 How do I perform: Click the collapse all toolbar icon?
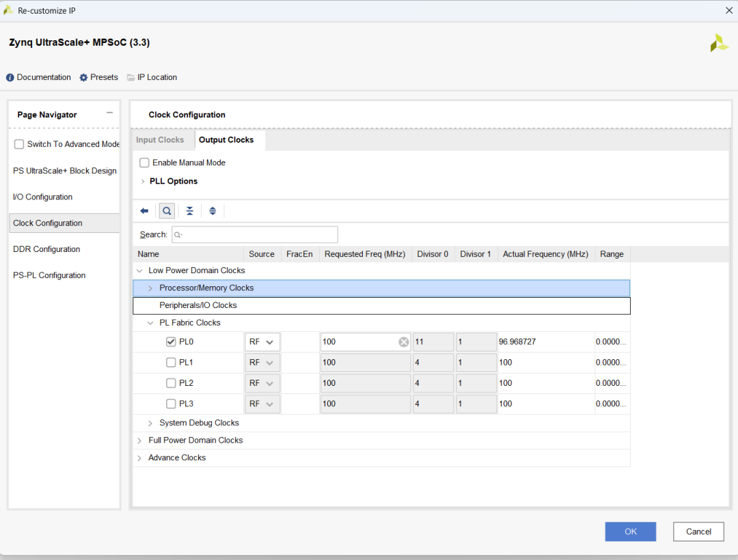190,211
